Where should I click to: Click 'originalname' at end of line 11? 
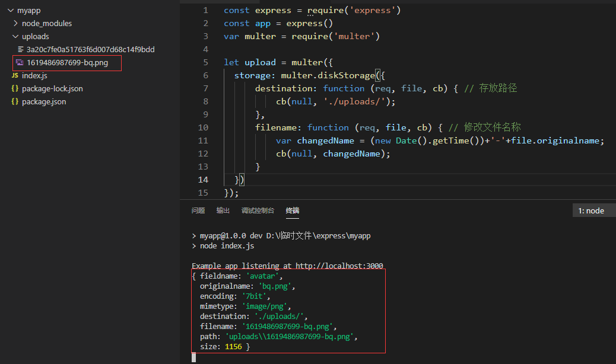[568, 141]
